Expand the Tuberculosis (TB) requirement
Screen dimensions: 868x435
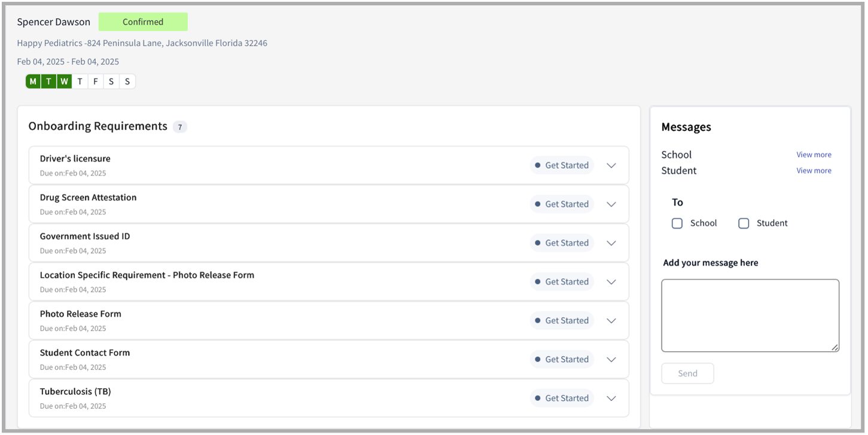(611, 397)
